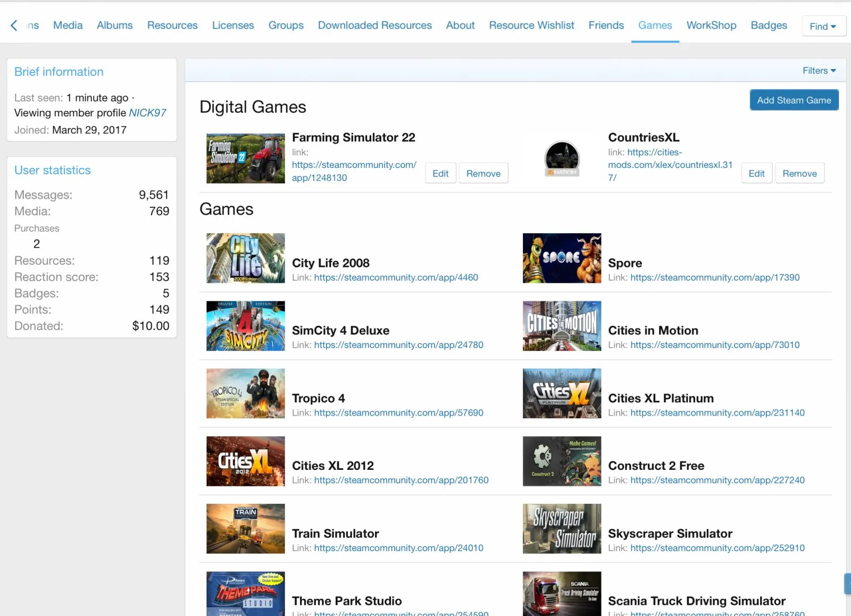Click the Cities in Motion cover image
851x616 pixels.
[562, 326]
